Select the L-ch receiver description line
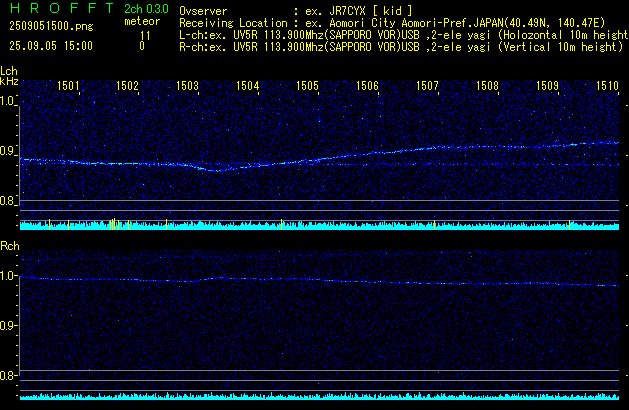This screenshot has width=629, height=410. [x=404, y=35]
